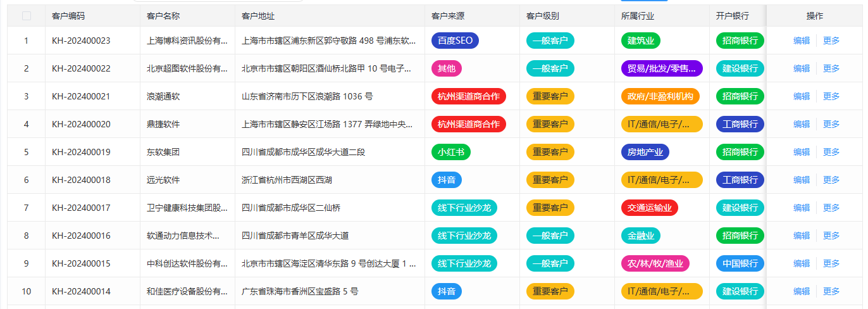
Task: Click 编辑 in the 东软集团 row
Action: 801,152
